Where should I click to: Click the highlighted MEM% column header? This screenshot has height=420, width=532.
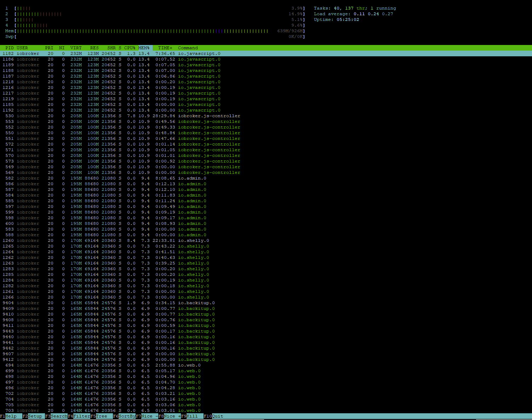[x=145, y=48]
